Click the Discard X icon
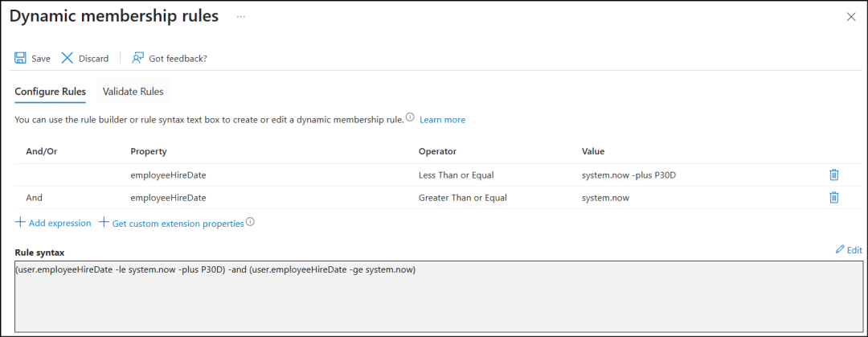868x337 pixels. [x=68, y=58]
